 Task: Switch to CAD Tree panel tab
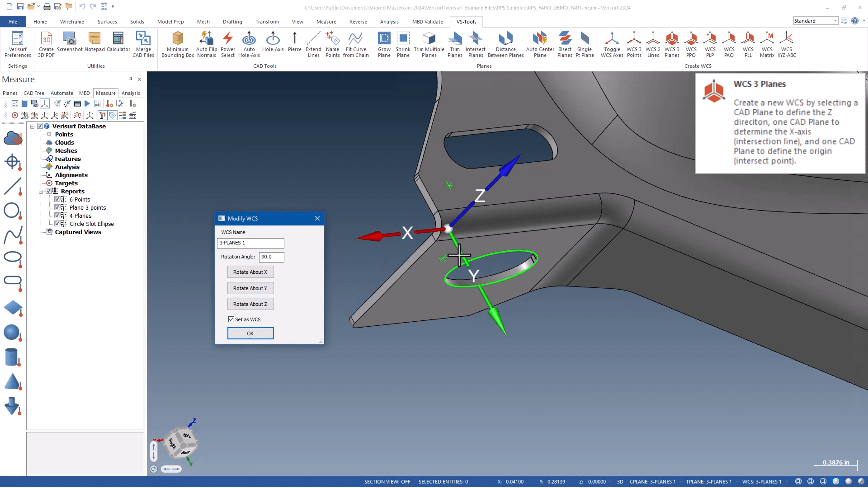(34, 93)
